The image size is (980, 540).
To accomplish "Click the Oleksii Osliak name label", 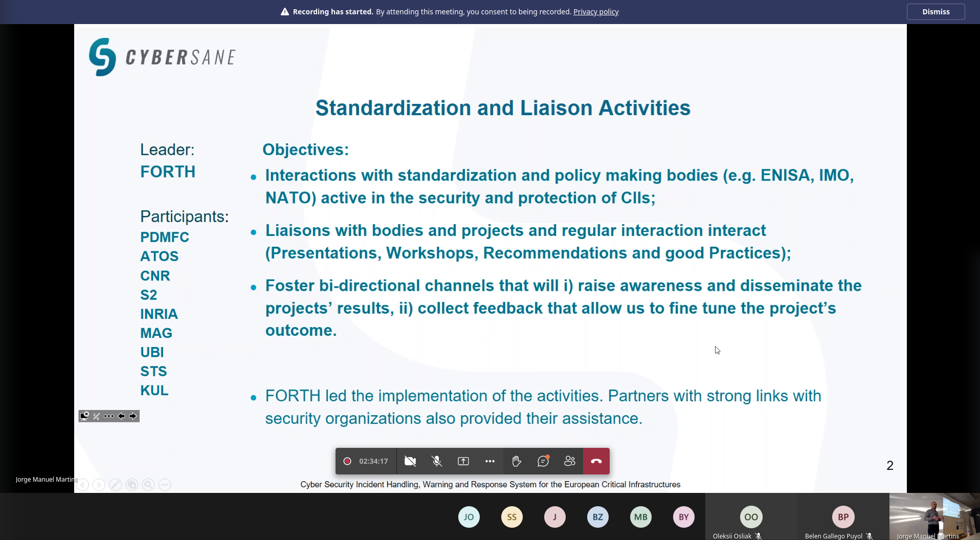I will [732, 536].
